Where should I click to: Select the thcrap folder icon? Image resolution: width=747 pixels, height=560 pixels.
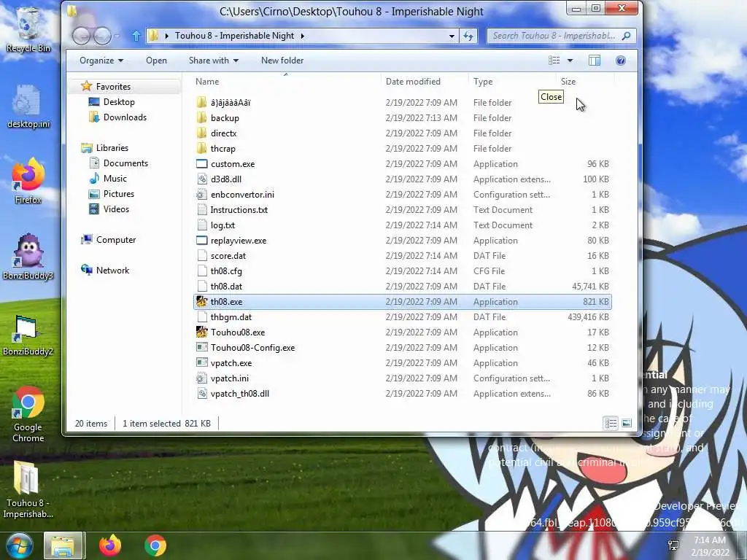[202, 148]
